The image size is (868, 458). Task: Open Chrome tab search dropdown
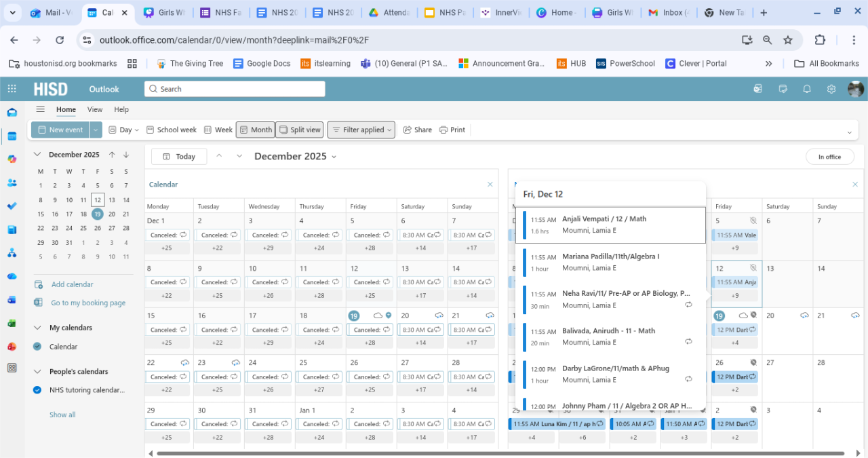12,12
